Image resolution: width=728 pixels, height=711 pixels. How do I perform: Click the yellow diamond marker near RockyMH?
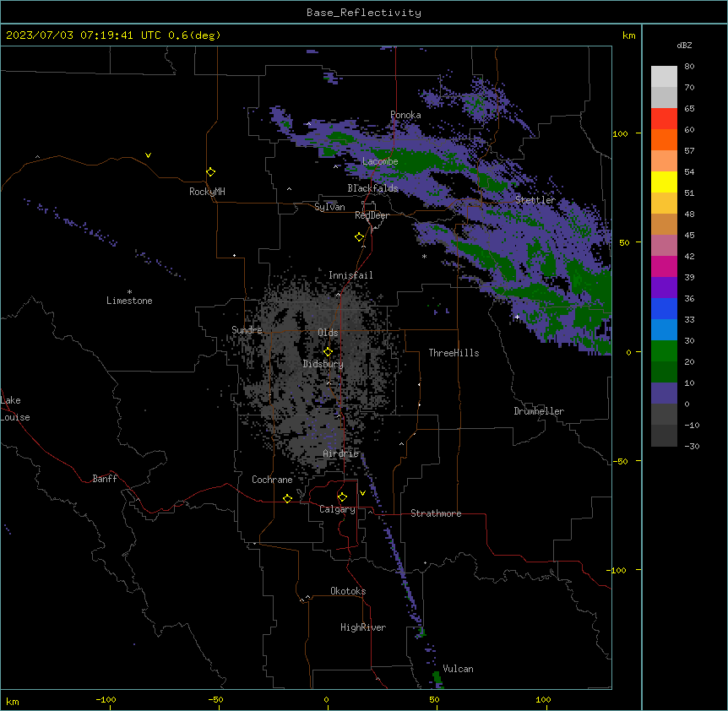point(210,172)
